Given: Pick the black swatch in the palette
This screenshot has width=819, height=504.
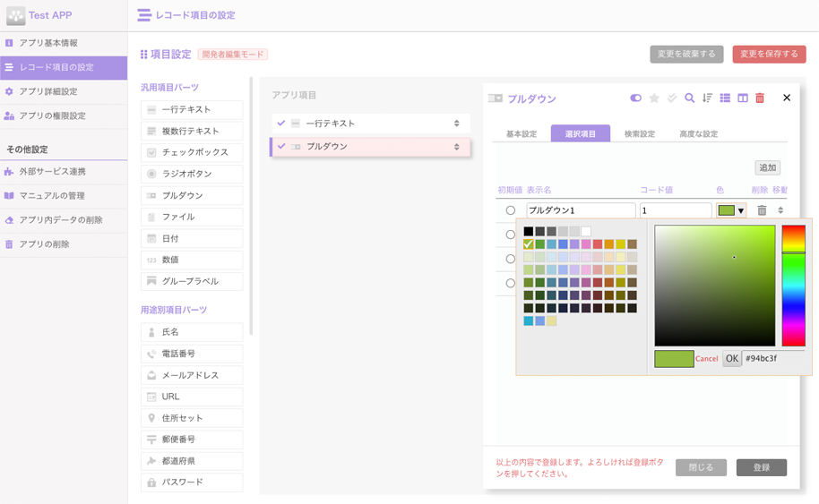Looking at the screenshot, I should click(x=529, y=231).
